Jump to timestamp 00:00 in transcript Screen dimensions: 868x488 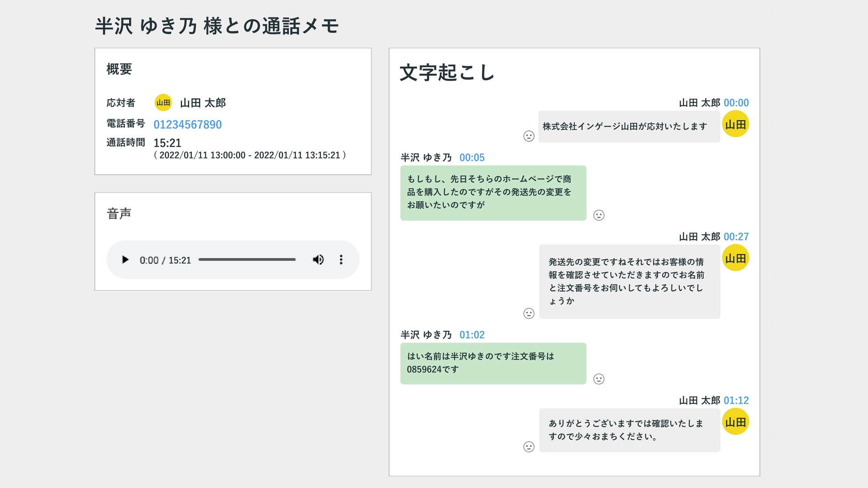[736, 103]
